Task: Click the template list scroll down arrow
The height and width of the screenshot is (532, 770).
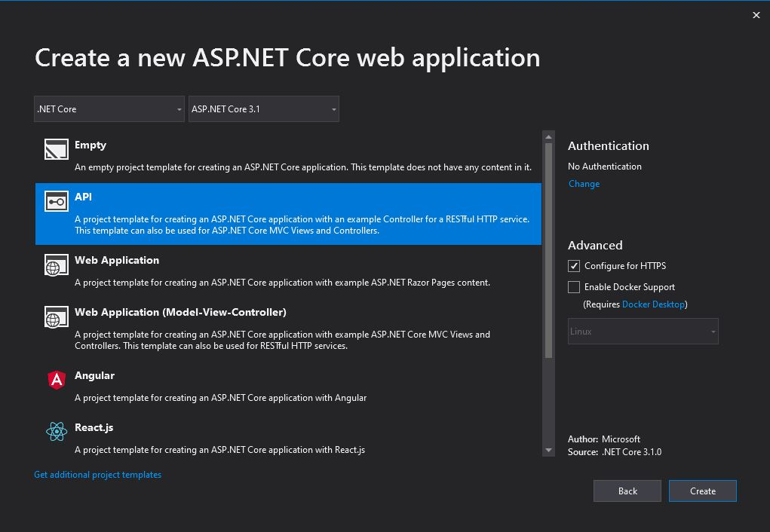Action: click(x=548, y=450)
